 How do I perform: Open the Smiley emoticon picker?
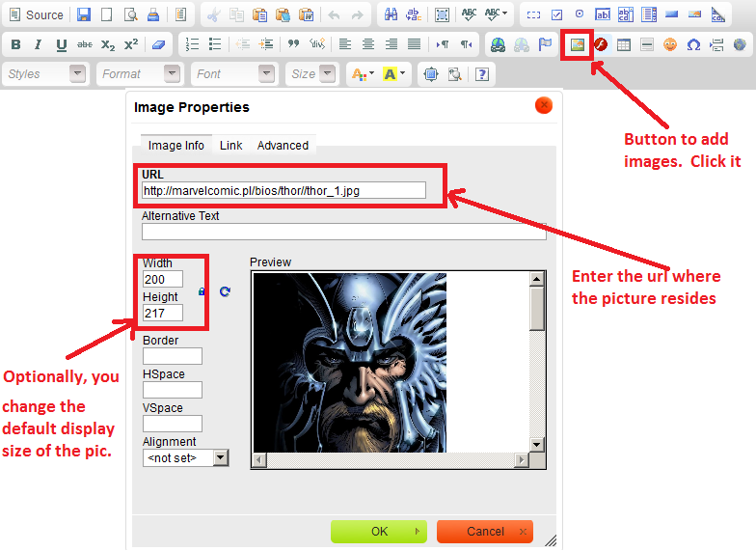670,44
